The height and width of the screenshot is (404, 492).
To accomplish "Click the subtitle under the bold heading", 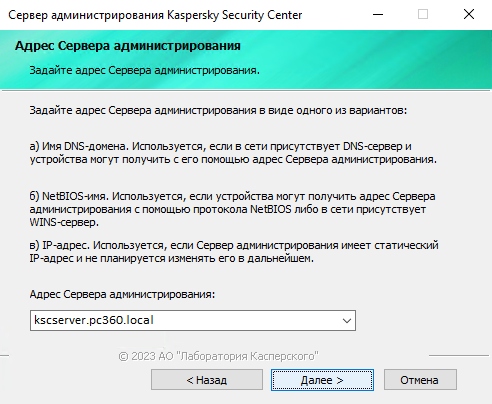I will tap(144, 70).
